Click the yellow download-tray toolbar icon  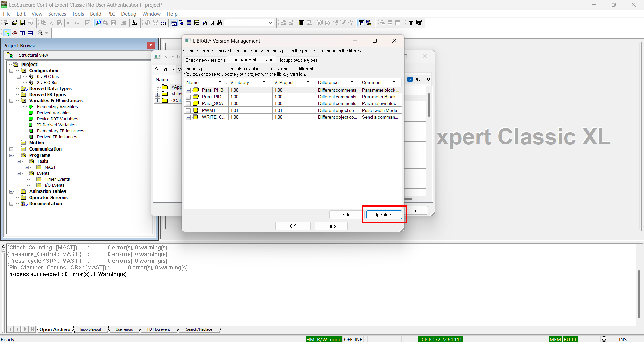[x=134, y=23]
